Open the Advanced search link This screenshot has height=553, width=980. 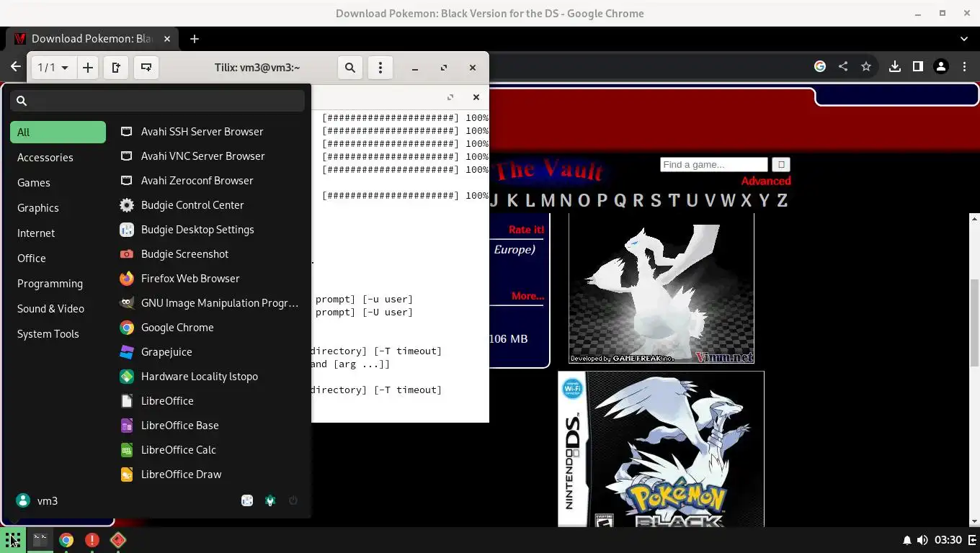766,181
